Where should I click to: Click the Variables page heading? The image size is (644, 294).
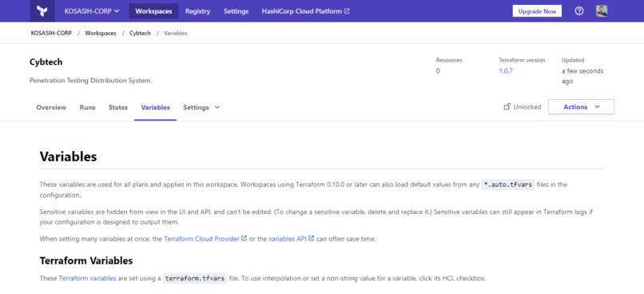[68, 157]
